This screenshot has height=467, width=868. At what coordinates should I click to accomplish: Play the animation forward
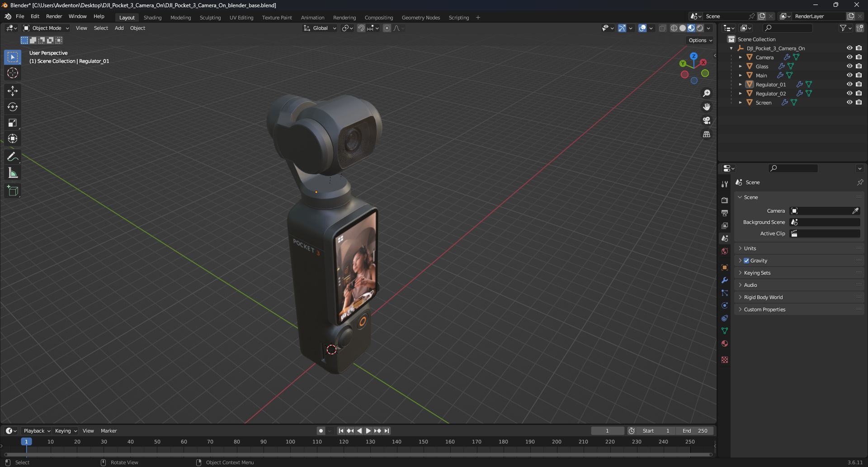(368, 431)
